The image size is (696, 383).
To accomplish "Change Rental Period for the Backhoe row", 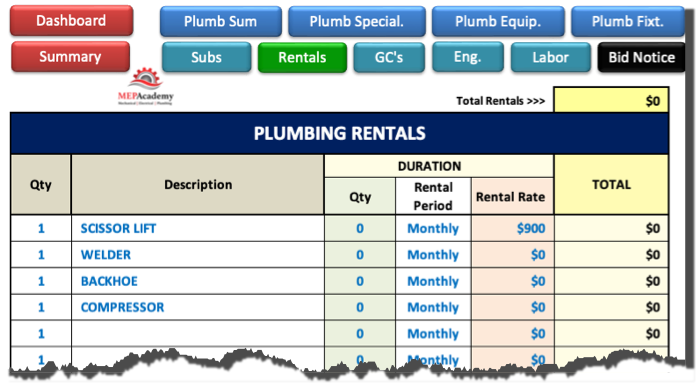I will pos(433,281).
